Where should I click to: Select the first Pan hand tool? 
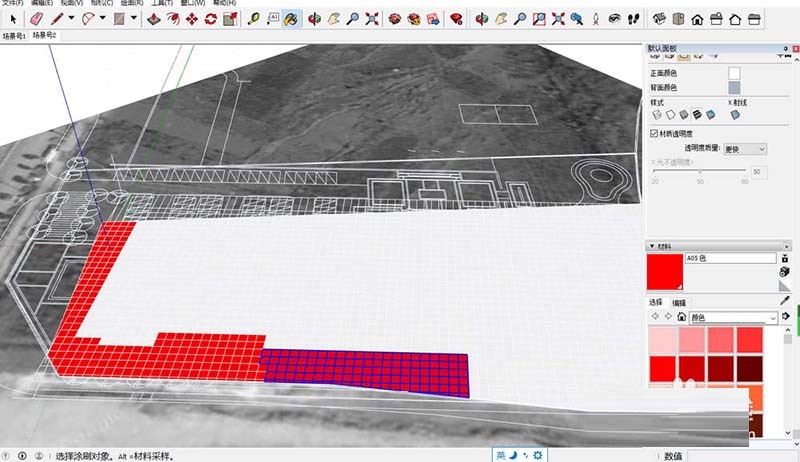[x=333, y=19]
